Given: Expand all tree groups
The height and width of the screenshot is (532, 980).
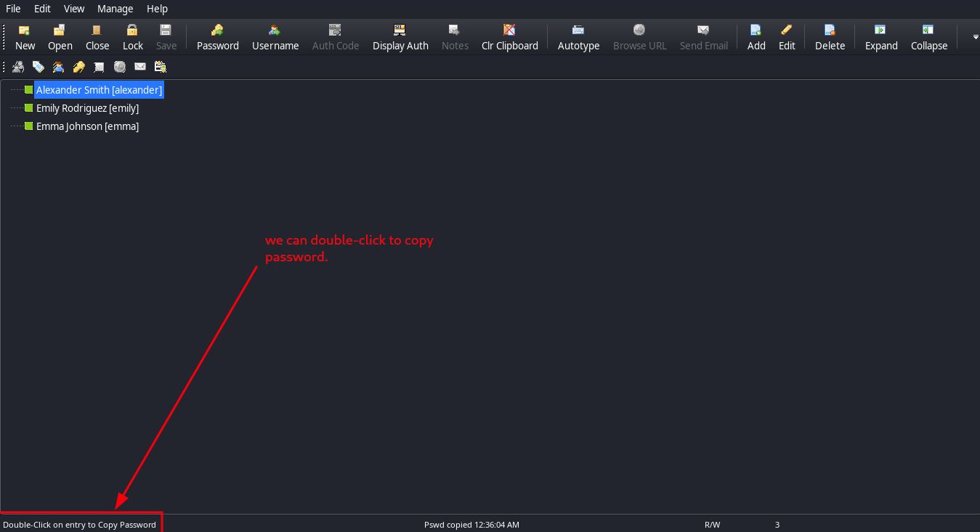Looking at the screenshot, I should point(880,36).
